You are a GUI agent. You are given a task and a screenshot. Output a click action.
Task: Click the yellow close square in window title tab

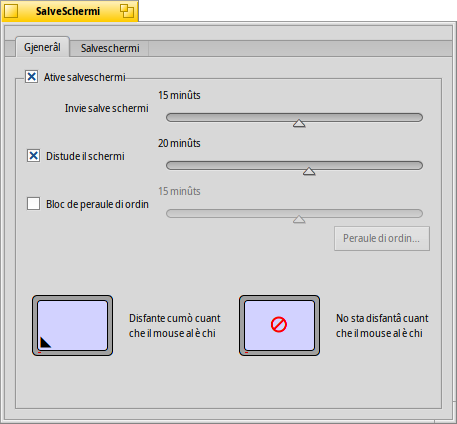point(11,11)
